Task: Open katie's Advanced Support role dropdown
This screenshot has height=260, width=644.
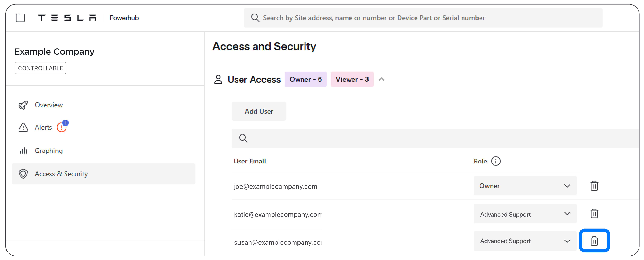Action: pyautogui.click(x=525, y=214)
